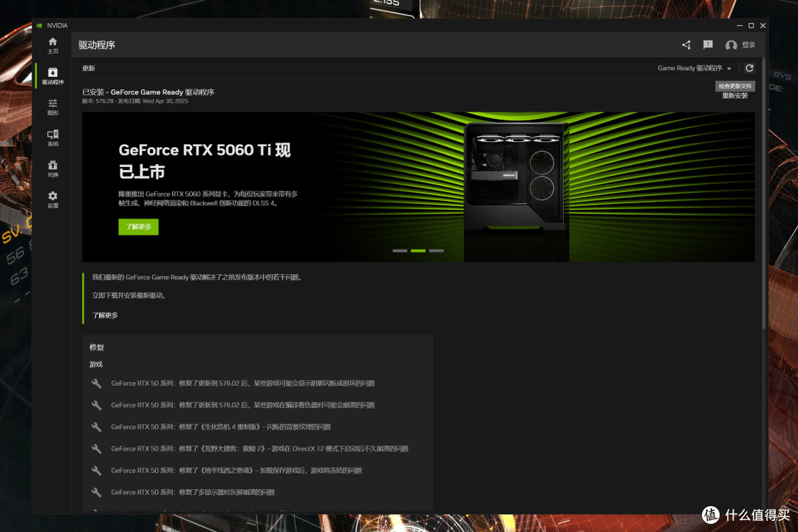Open the Game Ready driver type dropdown

[x=694, y=68]
